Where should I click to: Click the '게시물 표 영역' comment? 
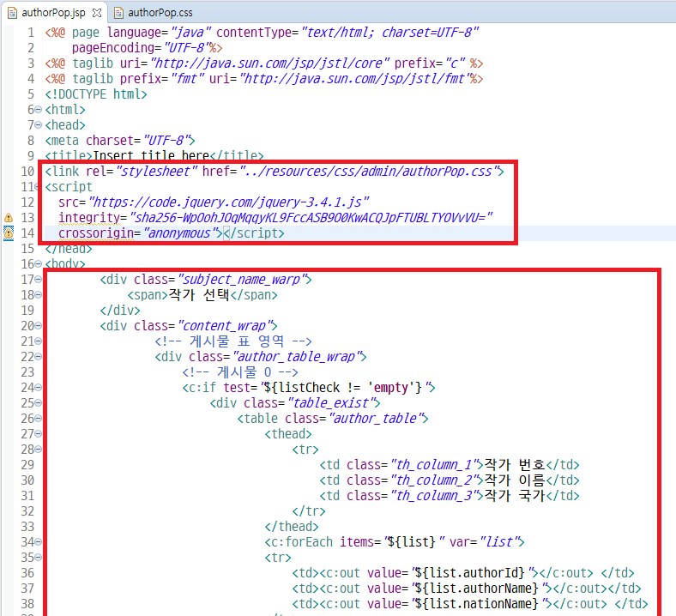232,341
